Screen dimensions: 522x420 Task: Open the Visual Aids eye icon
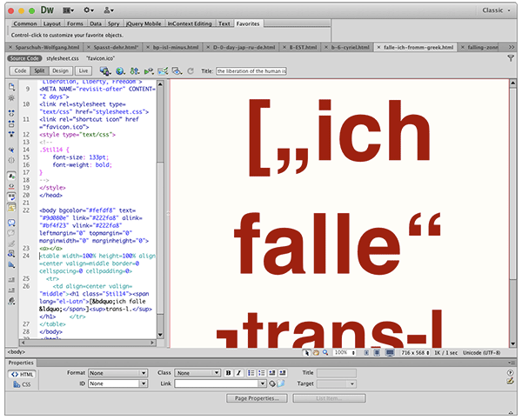pyautogui.click(x=177, y=71)
